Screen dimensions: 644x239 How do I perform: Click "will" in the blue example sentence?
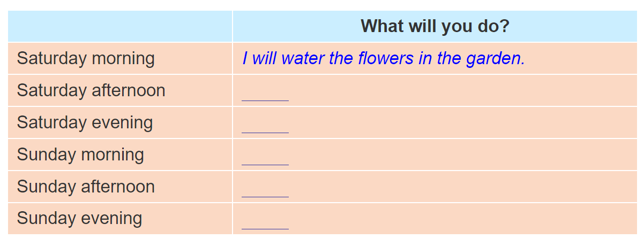click(264, 58)
